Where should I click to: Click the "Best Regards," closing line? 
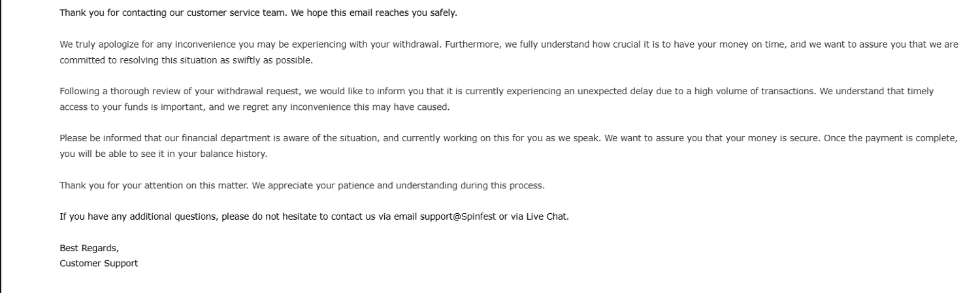[x=90, y=249]
